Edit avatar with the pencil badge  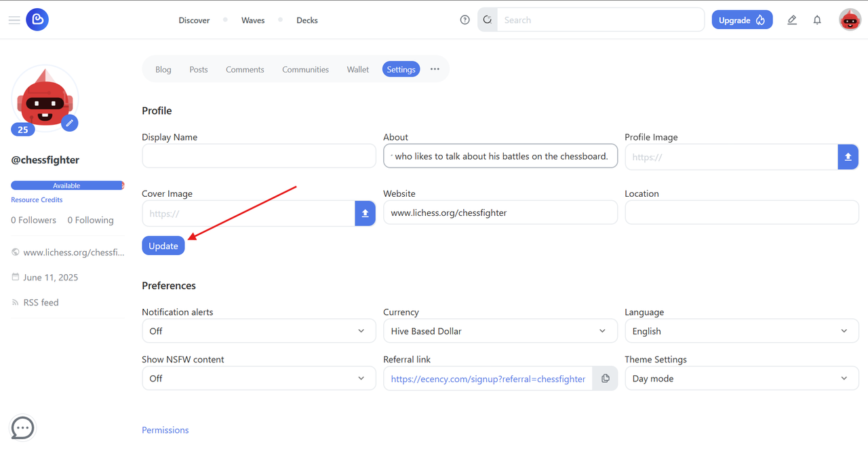pos(70,123)
